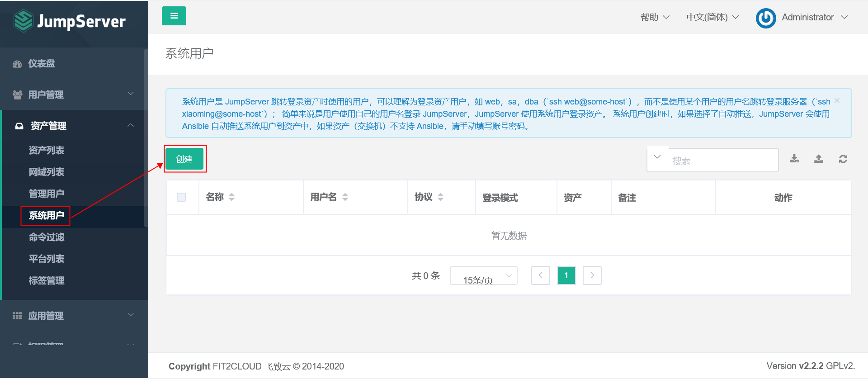
Task: Expand the search filter options chevron
Action: pos(657,156)
